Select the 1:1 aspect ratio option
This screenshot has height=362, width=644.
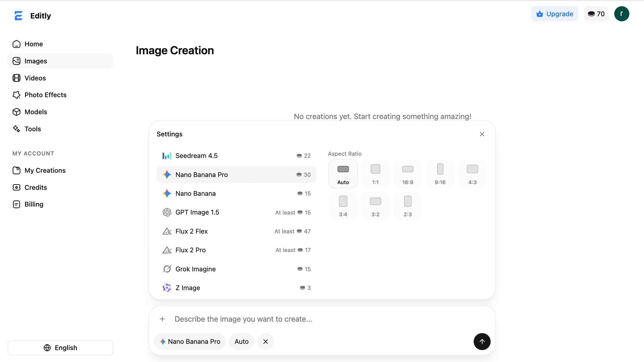click(375, 174)
